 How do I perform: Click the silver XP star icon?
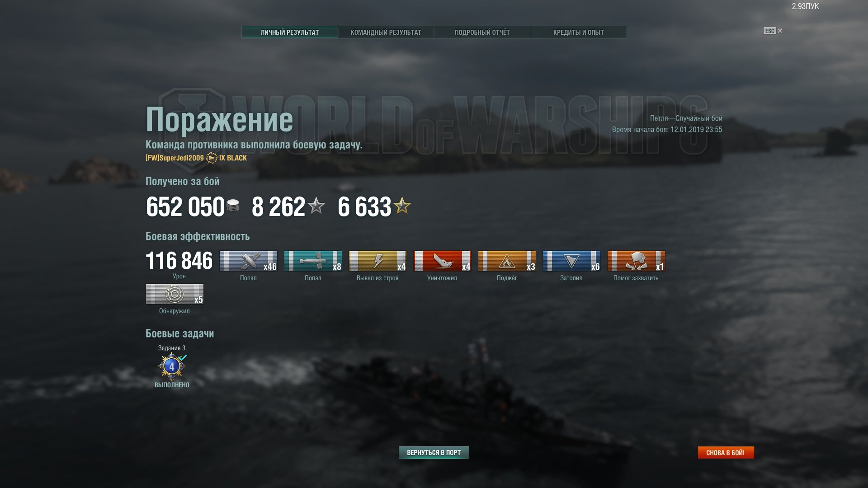click(316, 206)
